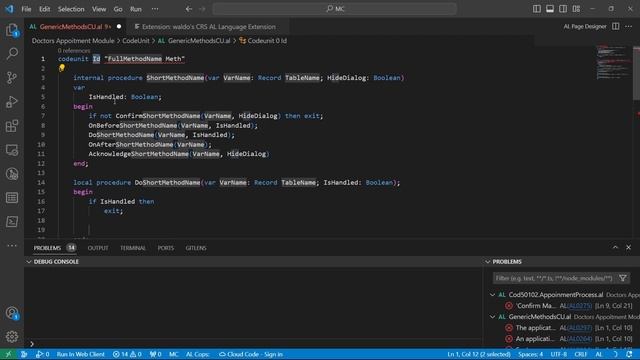This screenshot has width=640, height=360.
Task: Open the Go menu
Action: 118,9
